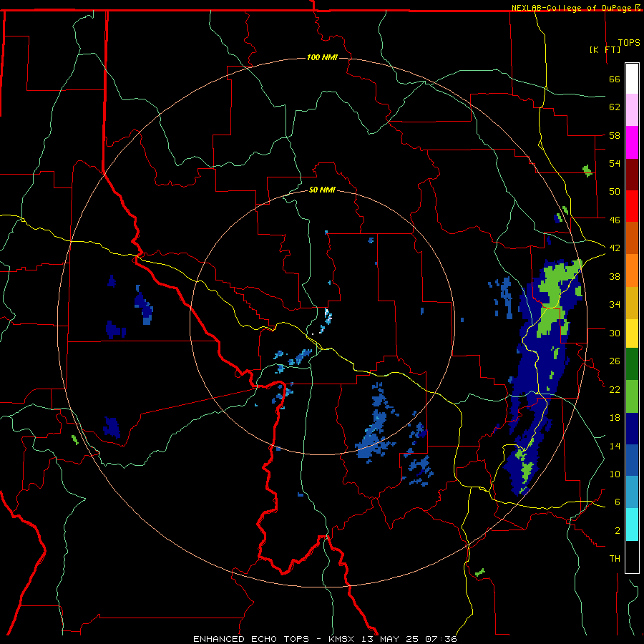Click the 100 NMI range ring label
The height and width of the screenshot is (644, 644).
322,57
